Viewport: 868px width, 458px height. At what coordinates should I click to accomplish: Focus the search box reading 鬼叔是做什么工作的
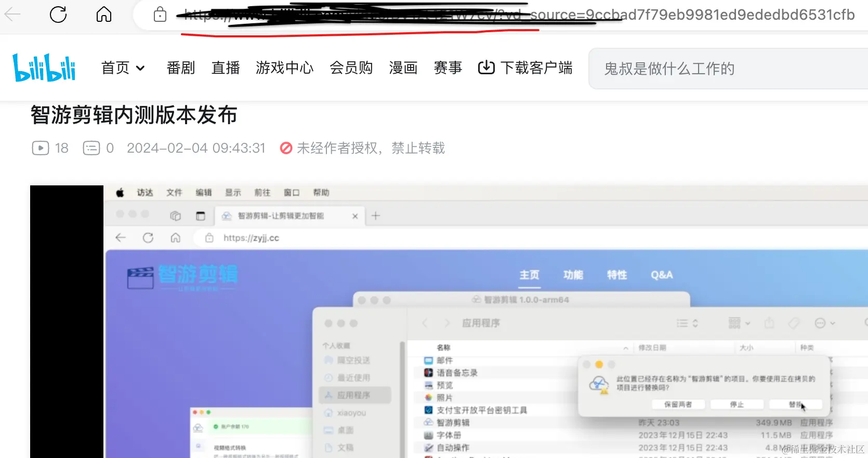click(x=728, y=69)
